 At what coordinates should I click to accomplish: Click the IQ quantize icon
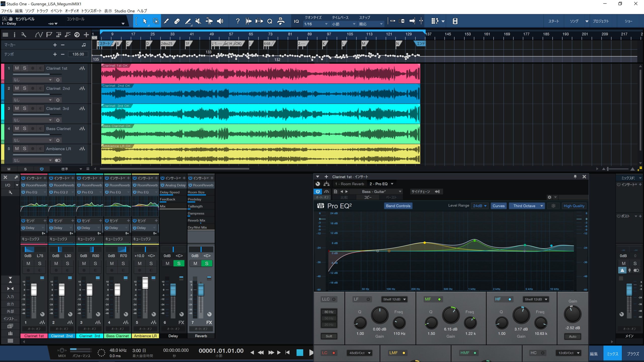tap(296, 21)
